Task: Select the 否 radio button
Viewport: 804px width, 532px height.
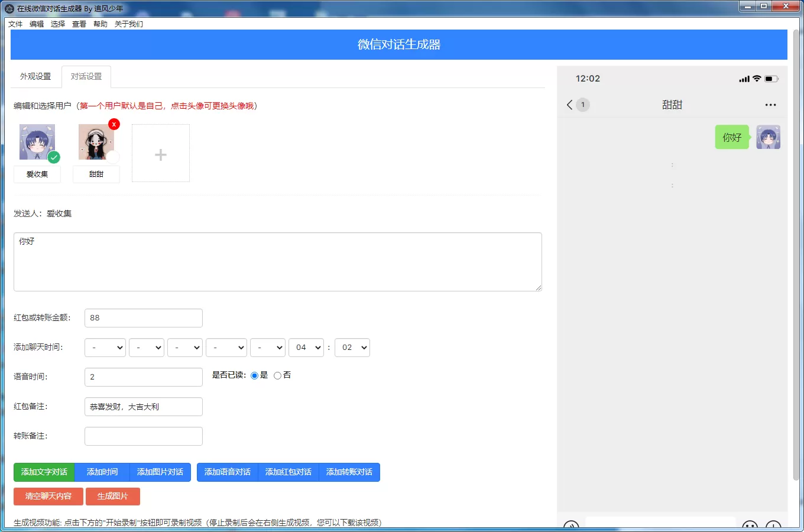Action: (276, 375)
